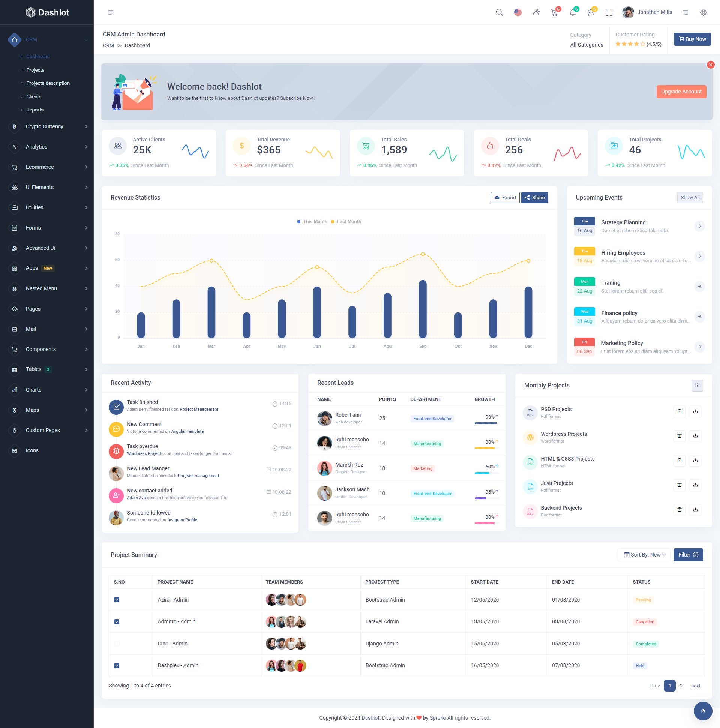Click the search magnifier icon in header
The image size is (720, 728).
499,12
